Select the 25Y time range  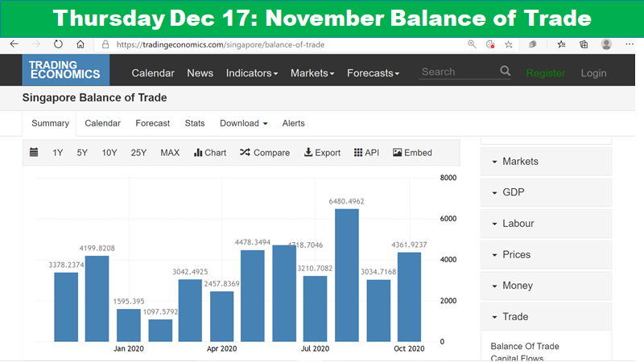point(138,153)
